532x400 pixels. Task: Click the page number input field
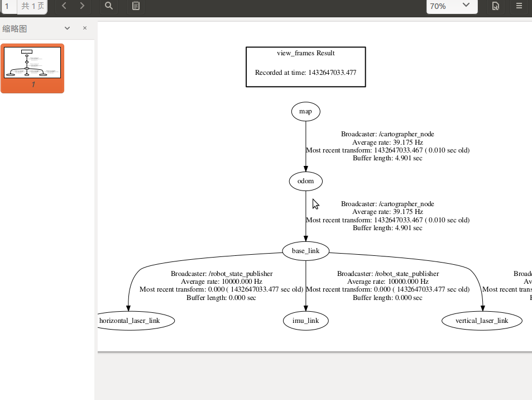(x=8, y=6)
